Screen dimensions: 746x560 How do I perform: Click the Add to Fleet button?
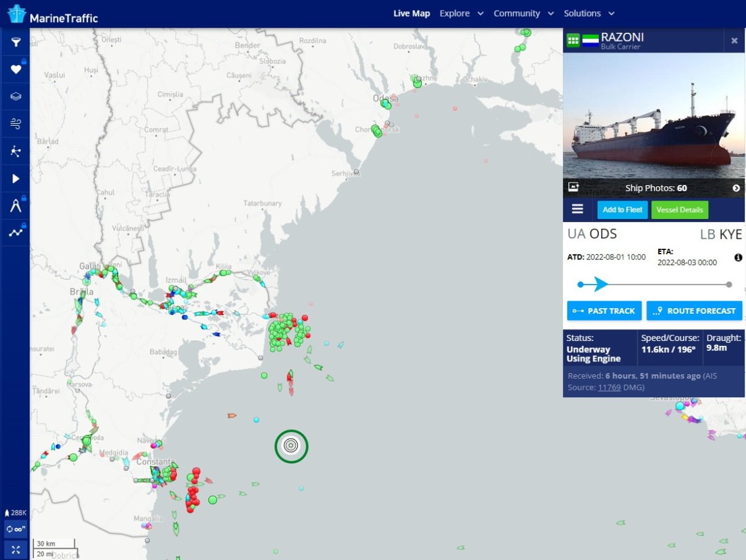click(622, 210)
